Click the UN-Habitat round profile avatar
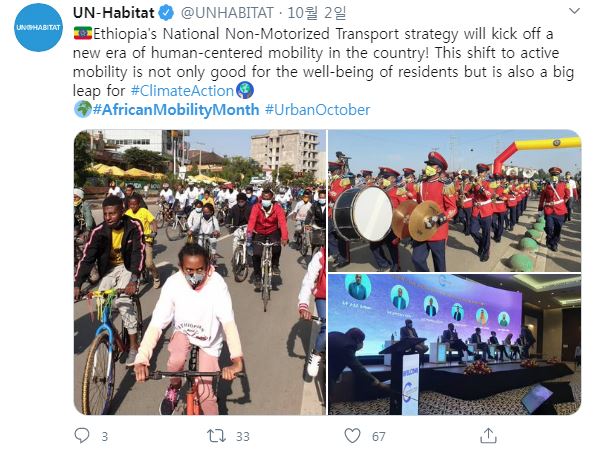Viewport: 594px width, 451px height. click(x=38, y=27)
